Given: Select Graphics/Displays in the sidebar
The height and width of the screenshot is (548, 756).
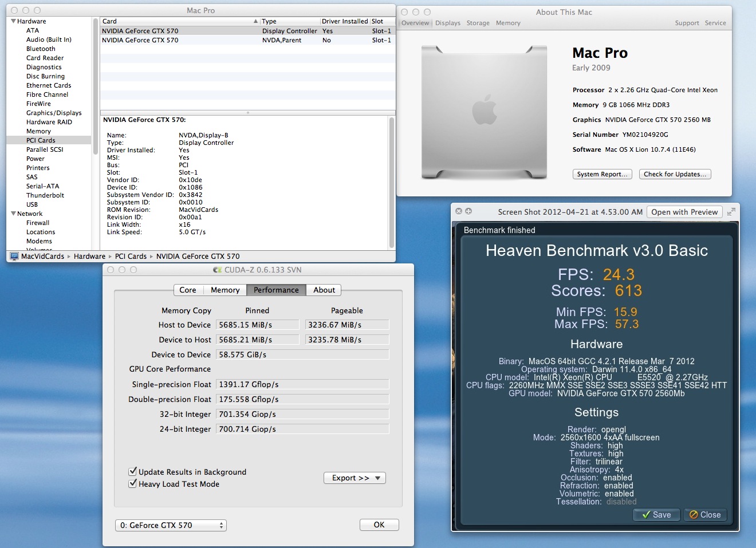Looking at the screenshot, I should pyautogui.click(x=54, y=113).
